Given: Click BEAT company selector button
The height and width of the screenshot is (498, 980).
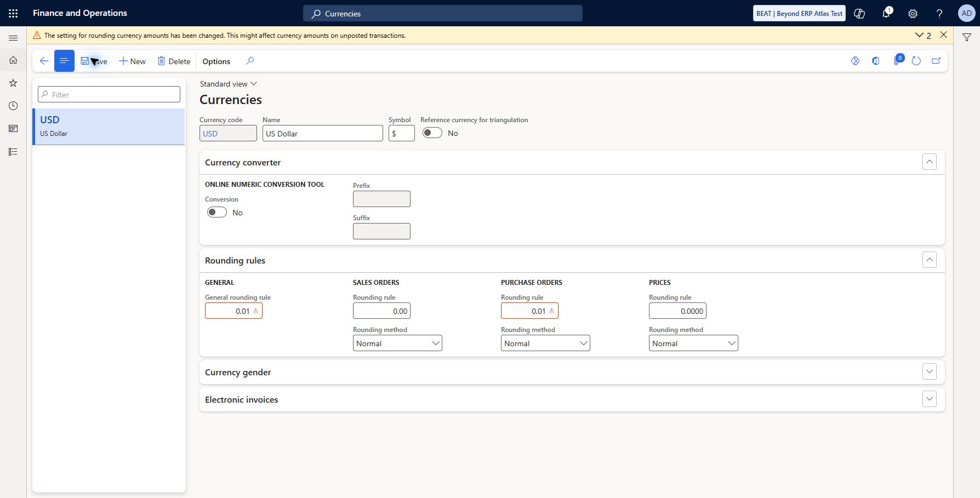Looking at the screenshot, I should tap(799, 14).
